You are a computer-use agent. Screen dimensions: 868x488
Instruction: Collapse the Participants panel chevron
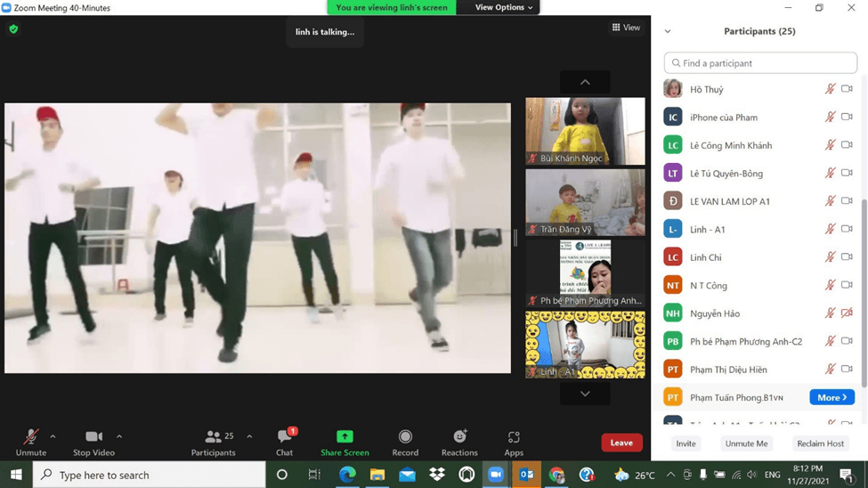(x=668, y=31)
